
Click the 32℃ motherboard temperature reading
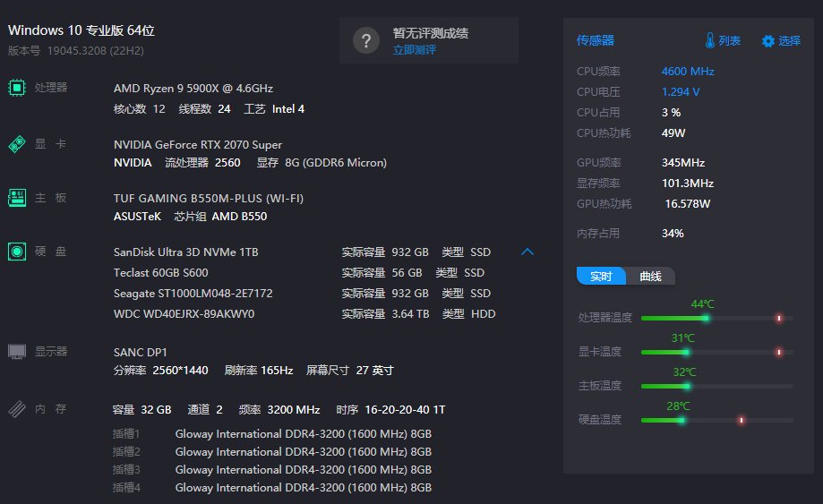684,372
